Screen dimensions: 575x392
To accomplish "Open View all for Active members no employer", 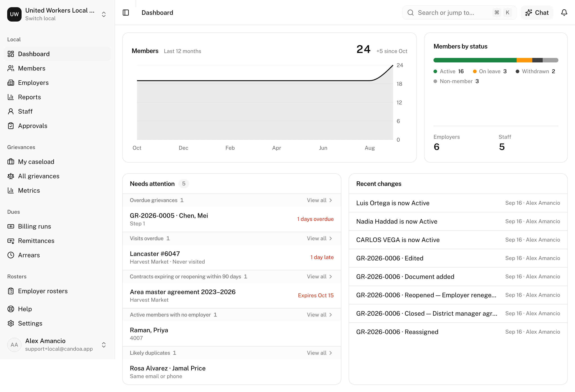I will pyautogui.click(x=319, y=315).
